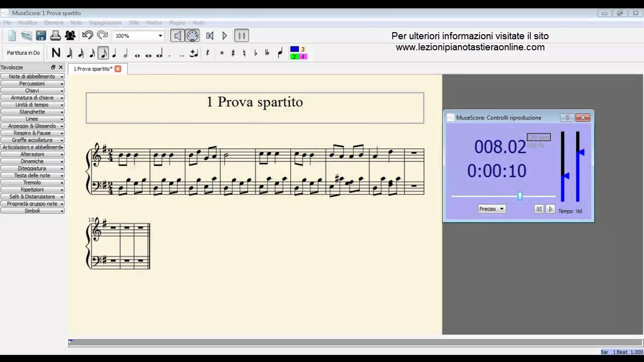The height and width of the screenshot is (362, 644).
Task: Open the Preciso dropdown in playback panel
Action: click(x=492, y=209)
